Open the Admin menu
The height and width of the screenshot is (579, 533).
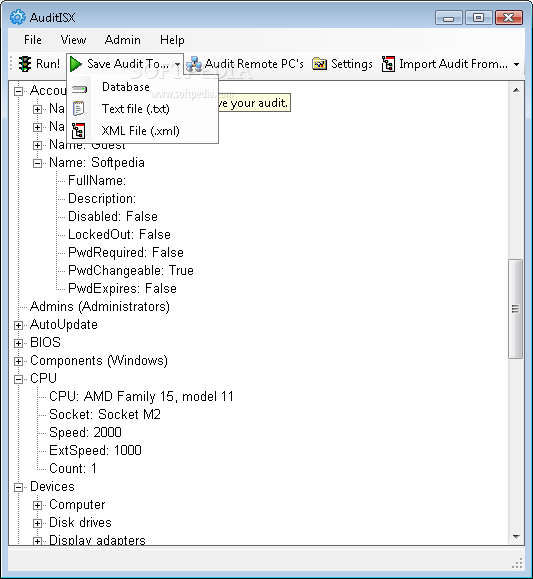click(123, 40)
